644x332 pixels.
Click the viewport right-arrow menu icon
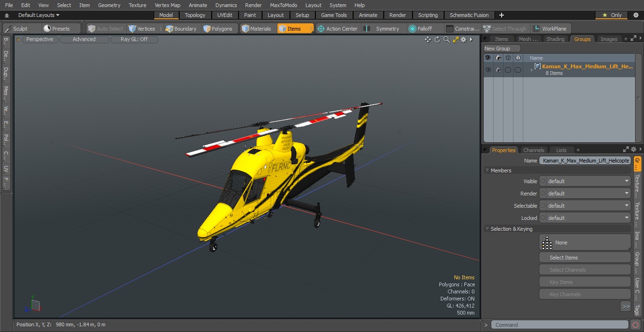(471, 40)
